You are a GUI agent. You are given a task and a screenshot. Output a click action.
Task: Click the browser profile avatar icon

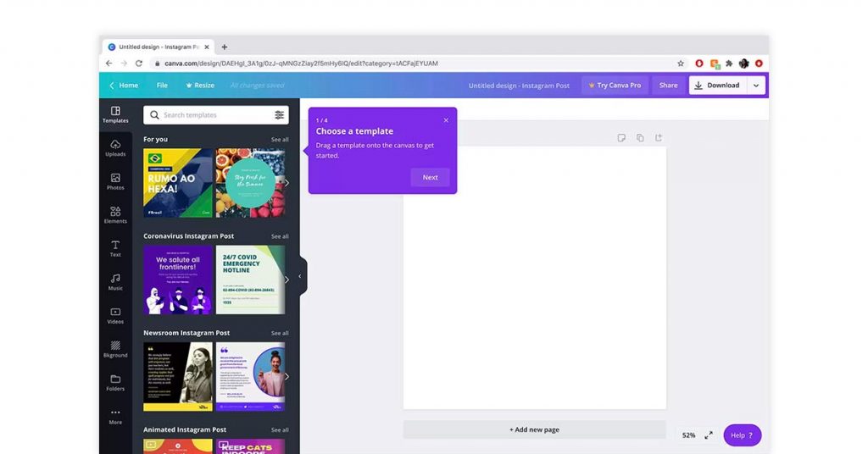pos(744,64)
